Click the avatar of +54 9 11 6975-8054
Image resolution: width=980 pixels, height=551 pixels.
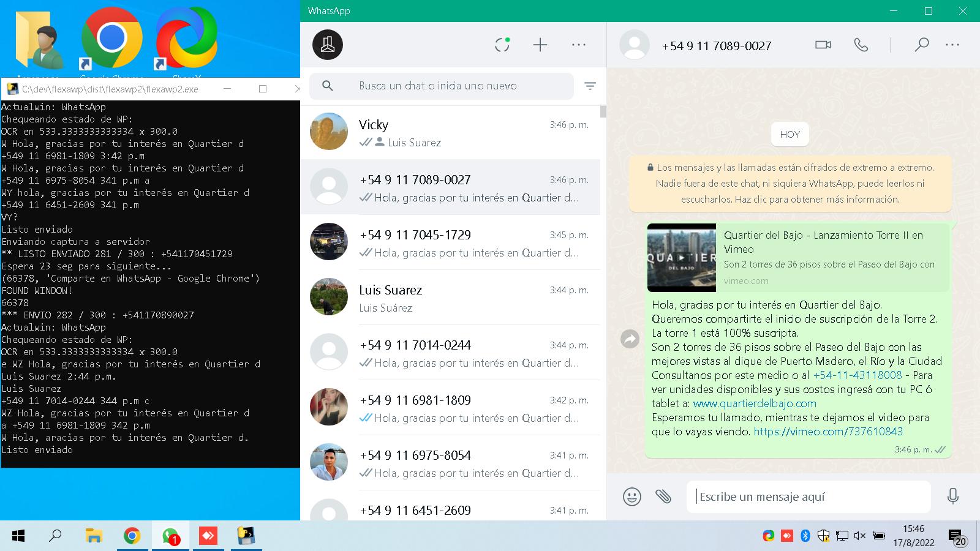329,462
